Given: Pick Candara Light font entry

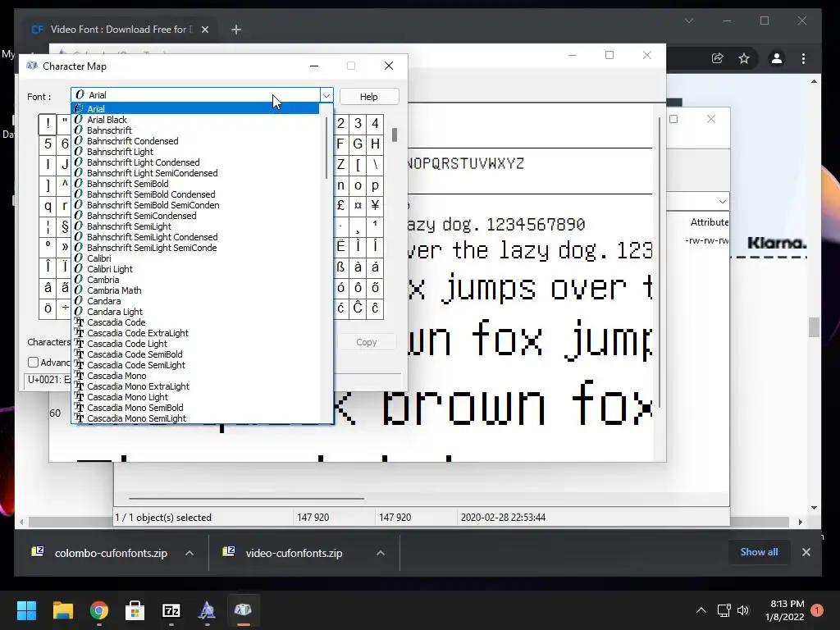Looking at the screenshot, I should (196, 312).
